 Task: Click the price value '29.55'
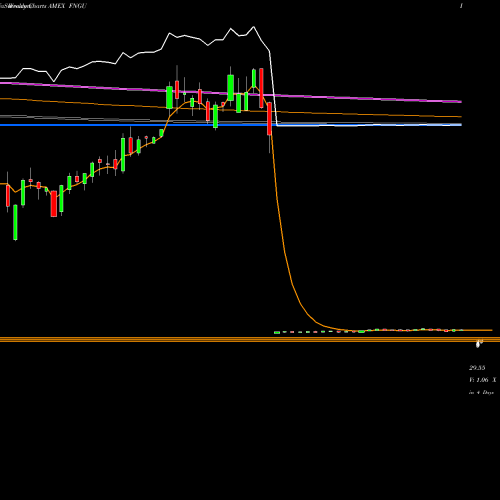tap(477, 368)
